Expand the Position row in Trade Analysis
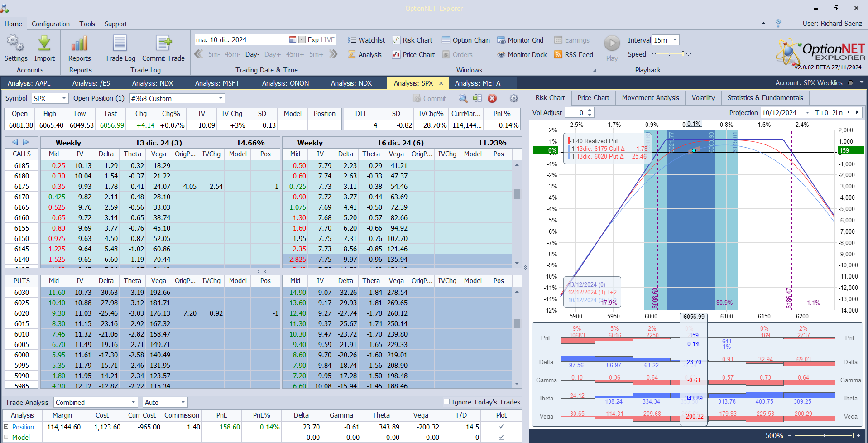Image resolution: width=868 pixels, height=443 pixels. (x=6, y=427)
